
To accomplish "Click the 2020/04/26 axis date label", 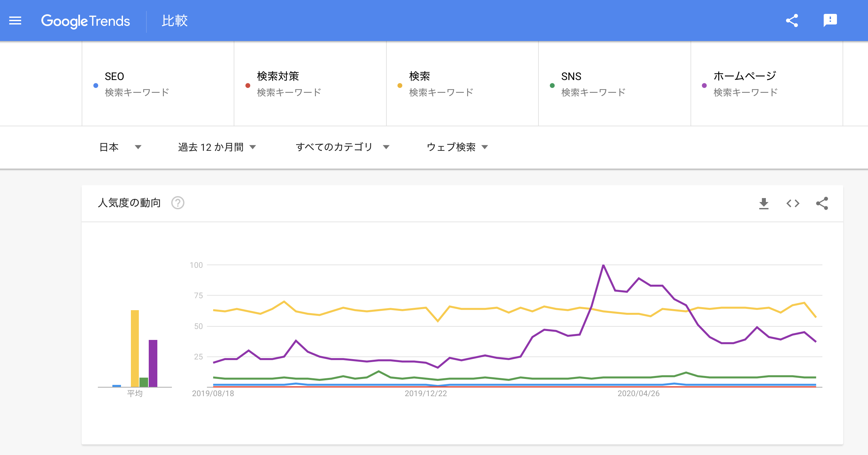I will [x=638, y=393].
